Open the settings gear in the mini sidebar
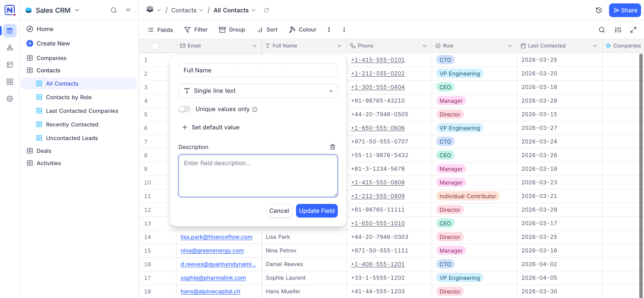This screenshot has width=644, height=298. [x=10, y=99]
